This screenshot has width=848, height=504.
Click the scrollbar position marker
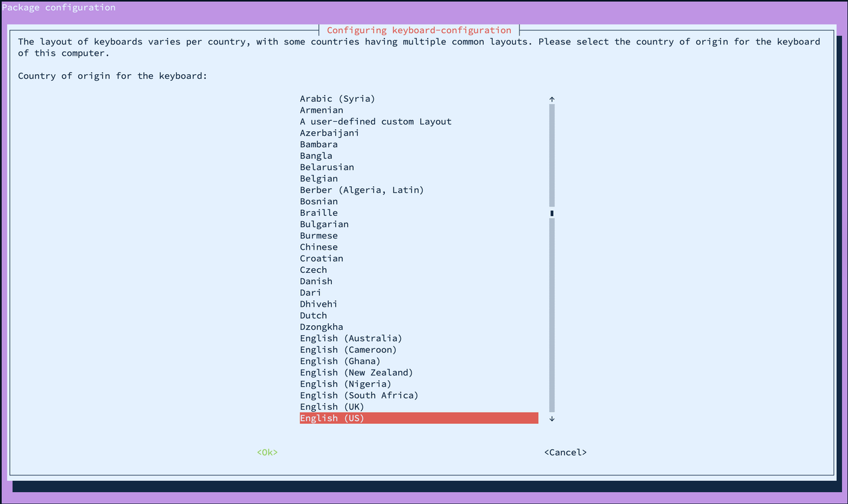pos(552,213)
